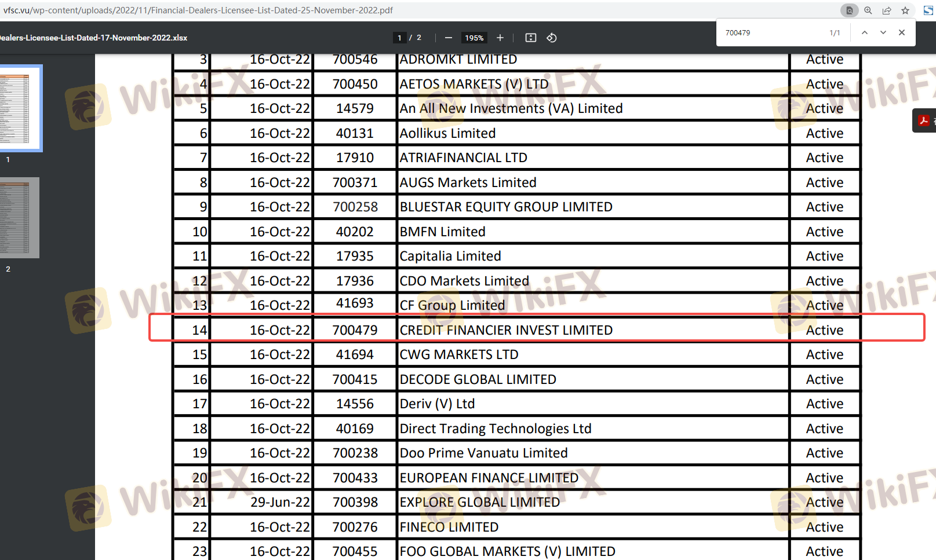Click the fit to page icon
Image resolution: width=936 pixels, height=560 pixels.
530,38
